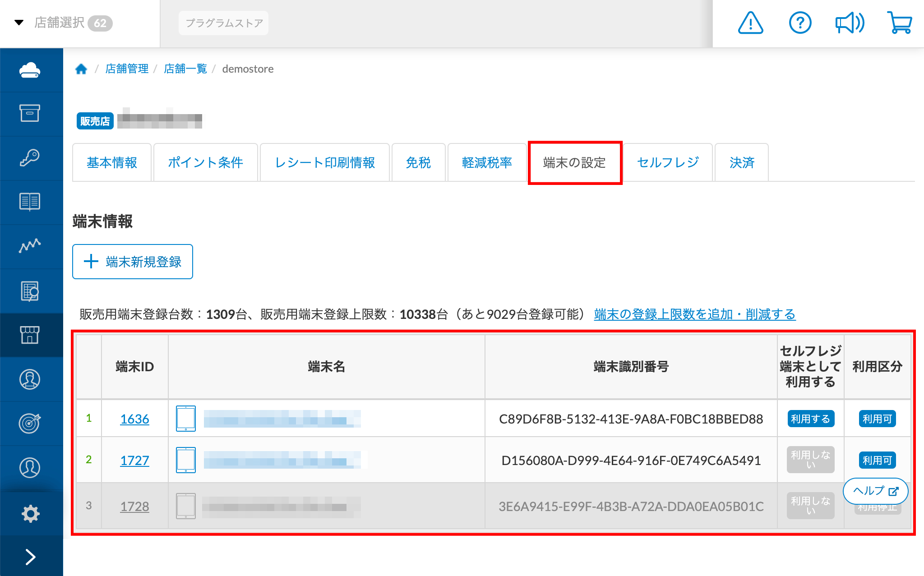
Task: Toggle 利用可 status for terminal 1636
Action: [877, 419]
